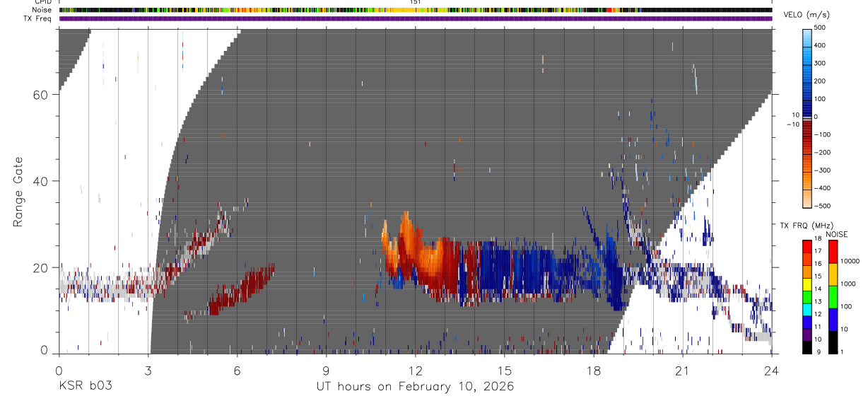Click the 40 tick on the Range Gate axis
Image resolution: width=868 pixels, height=401 pixels.
coord(40,181)
